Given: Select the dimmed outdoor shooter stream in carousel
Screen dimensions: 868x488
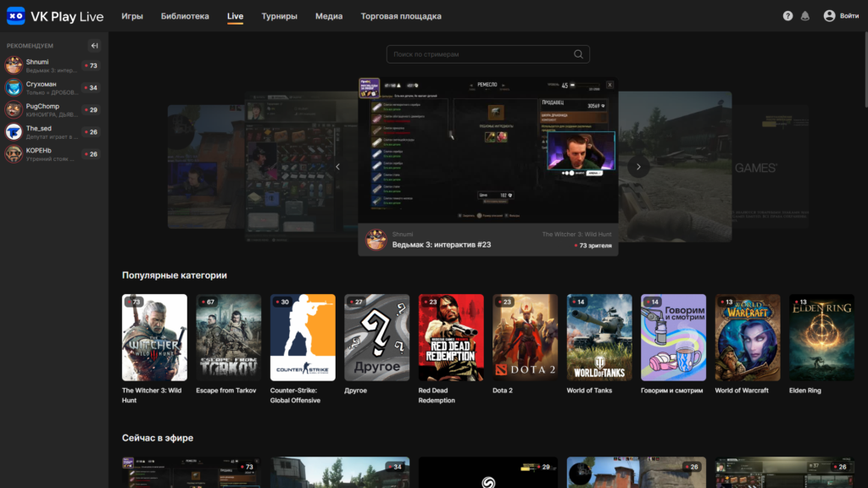Looking at the screenshot, I should [675, 166].
